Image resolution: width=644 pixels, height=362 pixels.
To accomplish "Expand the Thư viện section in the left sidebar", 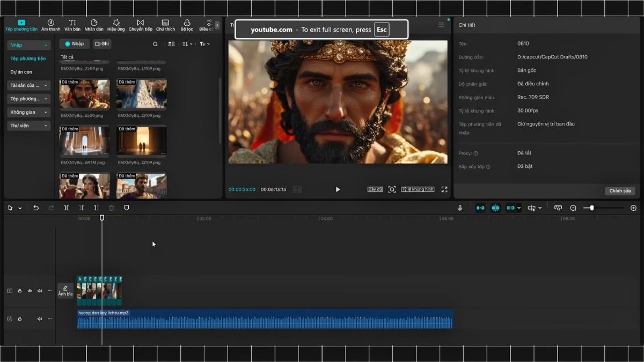I will [x=28, y=125].
